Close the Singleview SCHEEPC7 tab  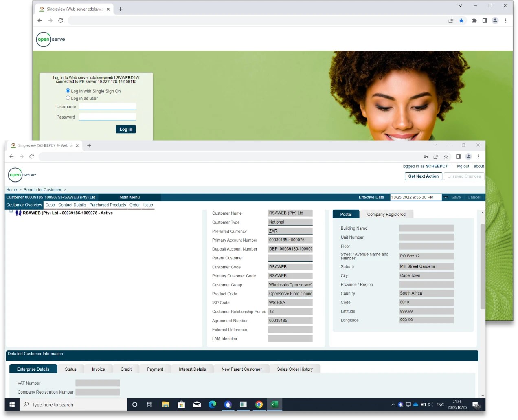[x=77, y=145]
